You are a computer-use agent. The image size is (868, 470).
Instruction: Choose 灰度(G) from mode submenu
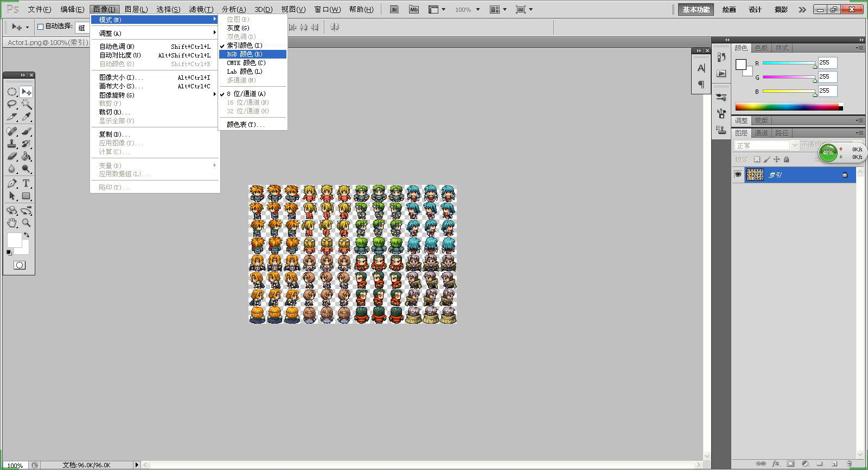pos(253,28)
